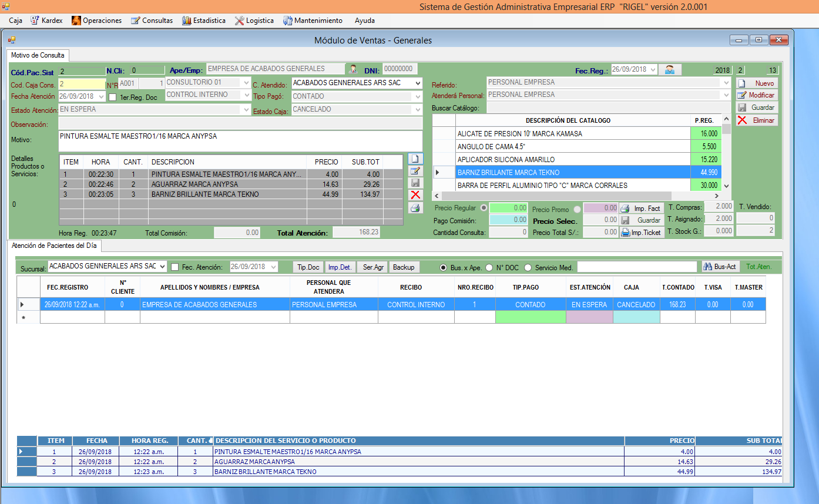Print details with printer icon beside grid
This screenshot has height=504, width=819.
[x=415, y=208]
